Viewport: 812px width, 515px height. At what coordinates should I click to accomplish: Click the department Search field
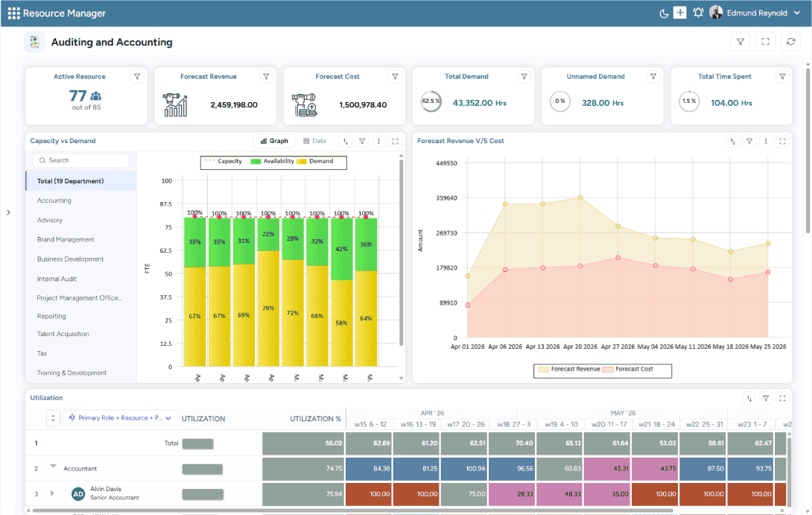pos(80,160)
